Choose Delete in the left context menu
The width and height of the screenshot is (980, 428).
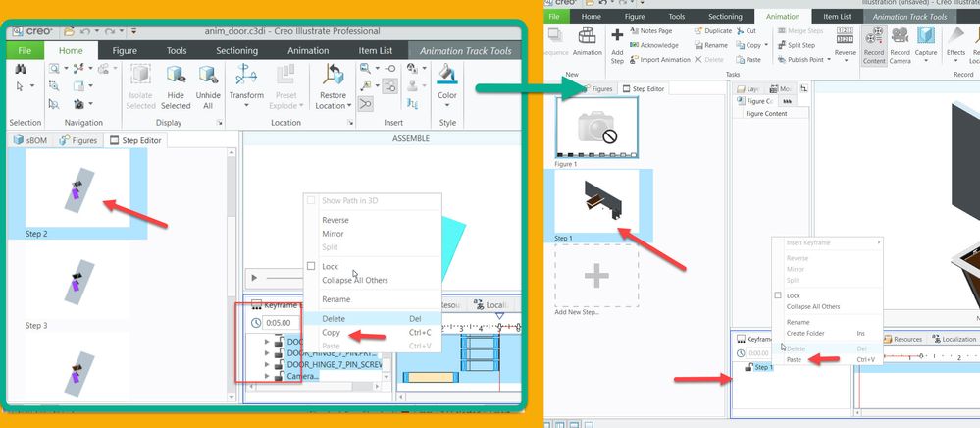click(x=334, y=318)
